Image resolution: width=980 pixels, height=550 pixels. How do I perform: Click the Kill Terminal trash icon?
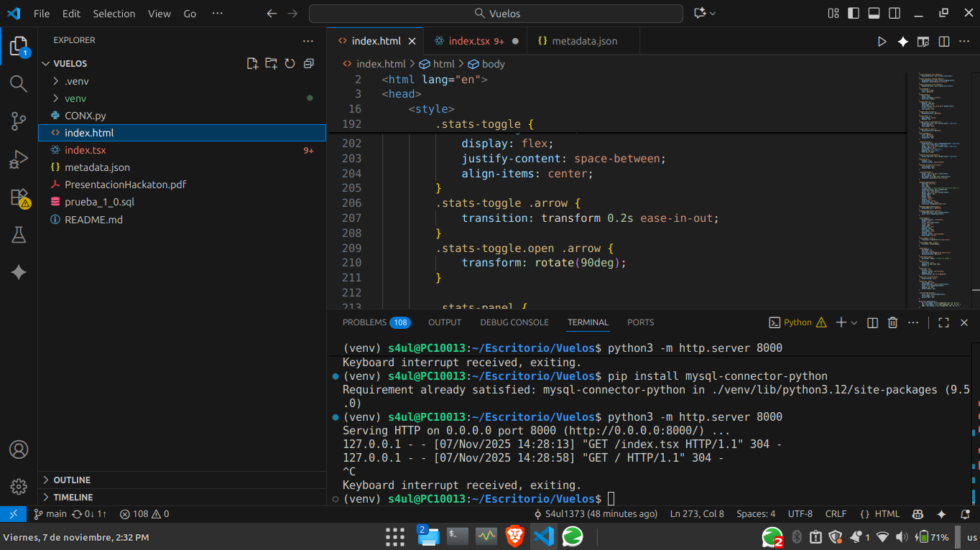(x=892, y=323)
